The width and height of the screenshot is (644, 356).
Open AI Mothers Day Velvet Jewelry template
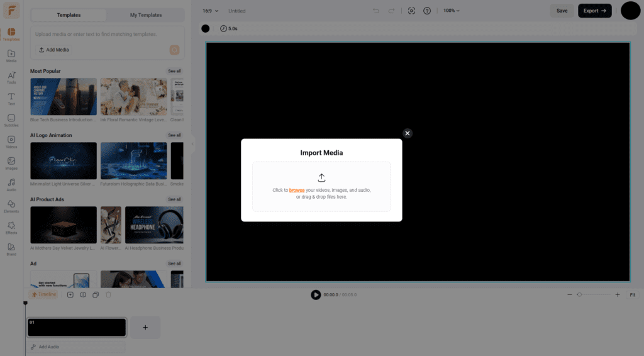tap(64, 225)
